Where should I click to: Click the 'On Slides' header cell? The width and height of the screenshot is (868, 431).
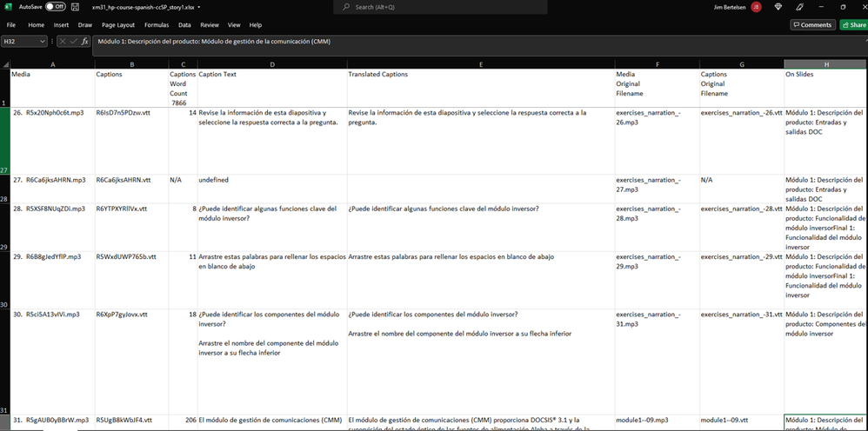click(826, 89)
